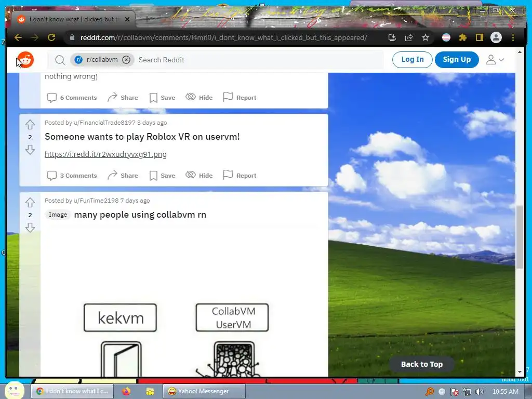Reload the page with the refresh icon

[x=51, y=37]
